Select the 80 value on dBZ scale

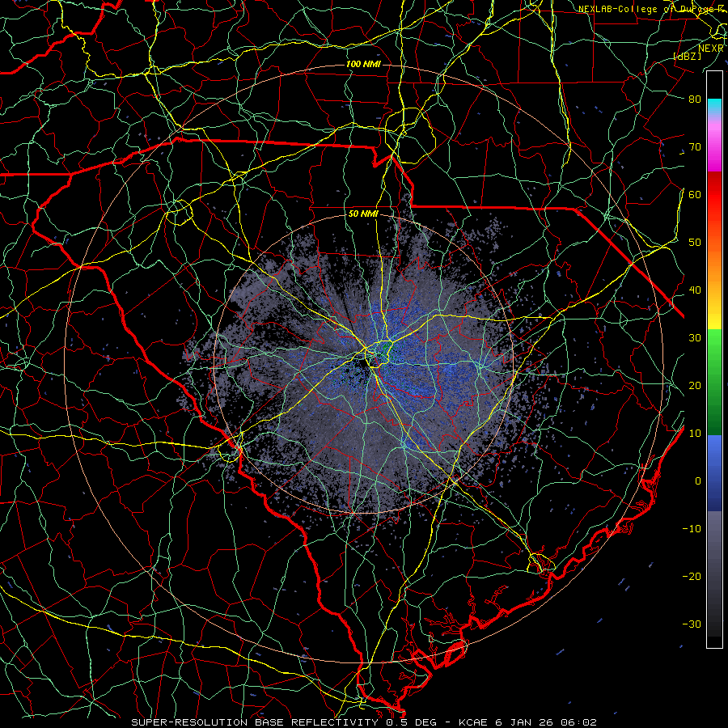point(695,99)
